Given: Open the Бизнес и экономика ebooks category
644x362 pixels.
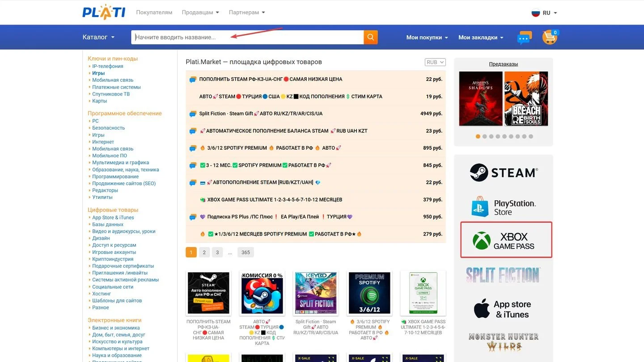Looking at the screenshot, I should click(116, 328).
